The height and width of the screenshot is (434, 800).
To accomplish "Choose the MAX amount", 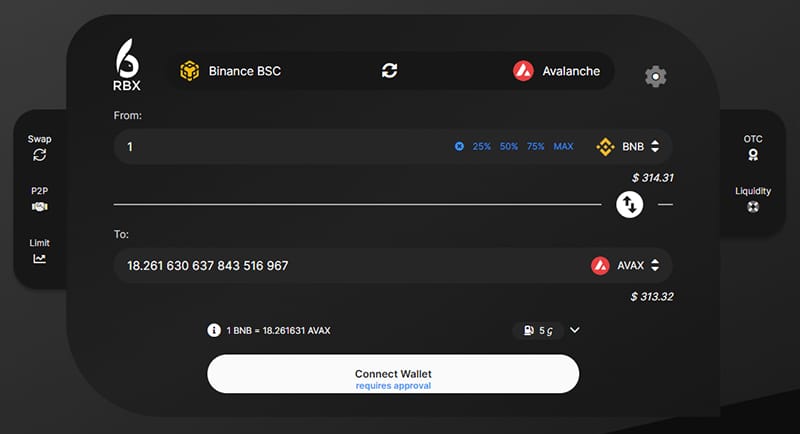I will [x=563, y=146].
